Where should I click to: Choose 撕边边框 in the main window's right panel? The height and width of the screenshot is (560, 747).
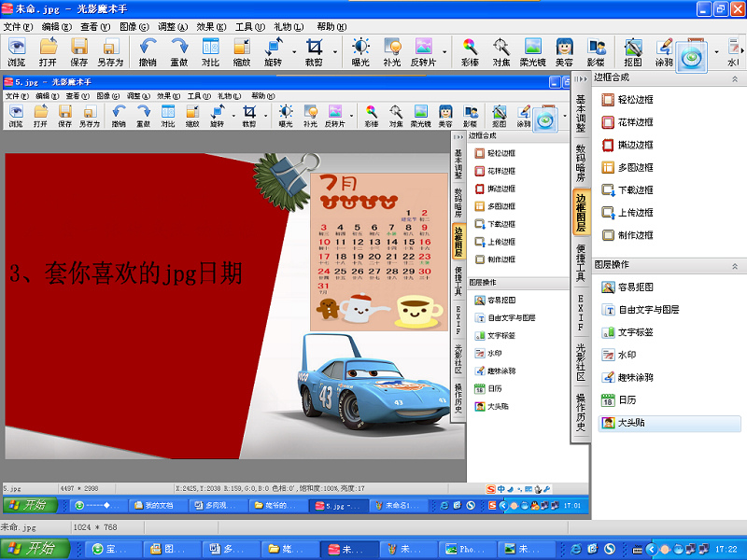627,145
